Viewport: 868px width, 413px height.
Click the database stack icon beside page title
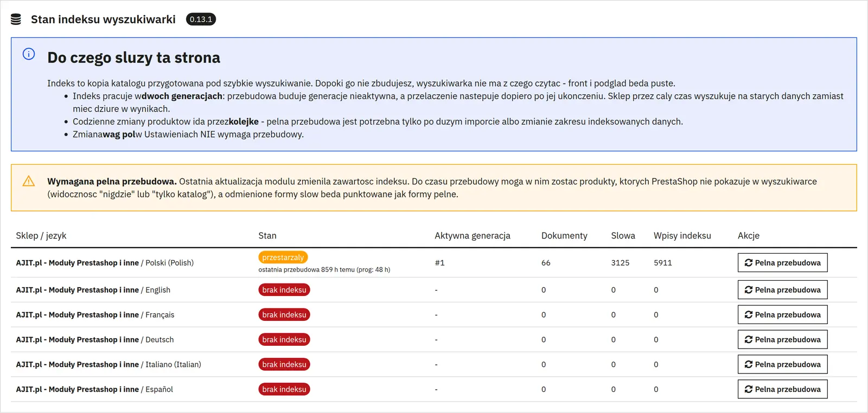16,20
